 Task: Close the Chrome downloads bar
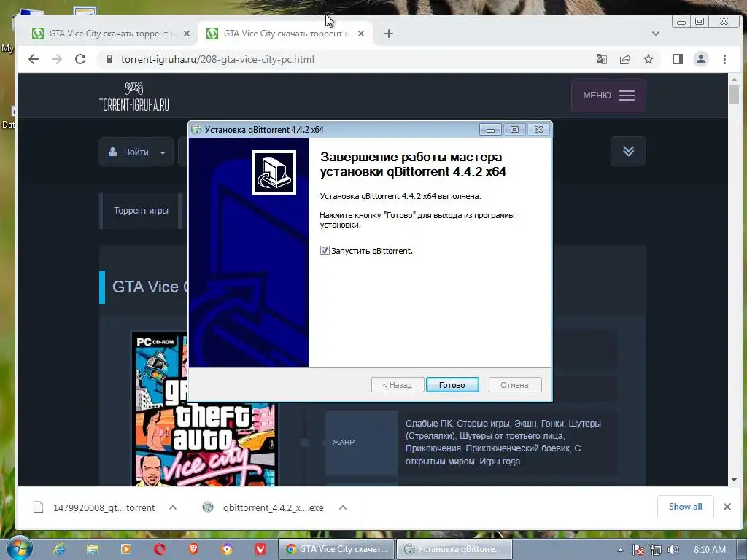pos(727,507)
